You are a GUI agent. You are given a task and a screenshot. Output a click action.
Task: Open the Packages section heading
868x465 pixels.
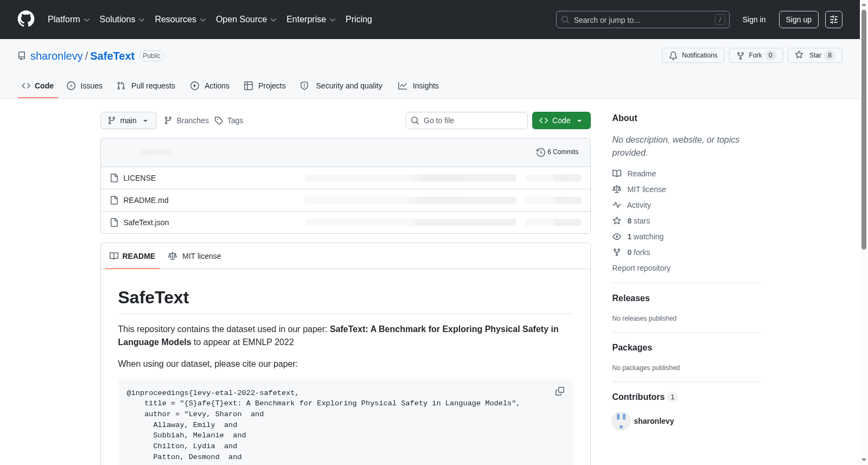tap(632, 348)
